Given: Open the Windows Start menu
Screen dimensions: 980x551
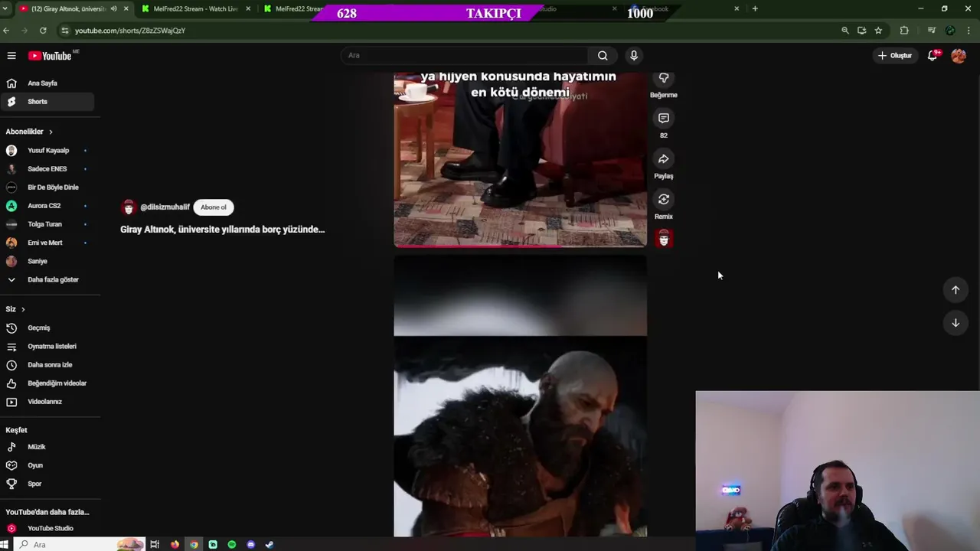Looking at the screenshot, I should pyautogui.click(x=5, y=545).
